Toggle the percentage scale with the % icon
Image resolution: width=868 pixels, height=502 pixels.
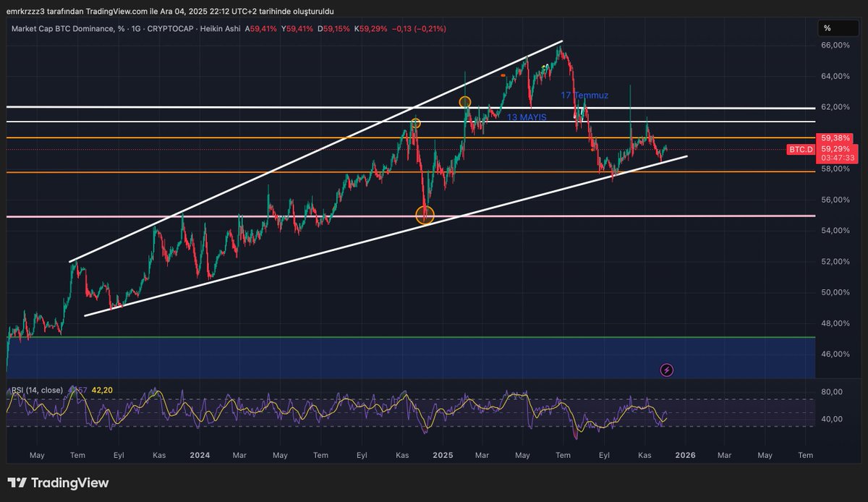click(829, 29)
